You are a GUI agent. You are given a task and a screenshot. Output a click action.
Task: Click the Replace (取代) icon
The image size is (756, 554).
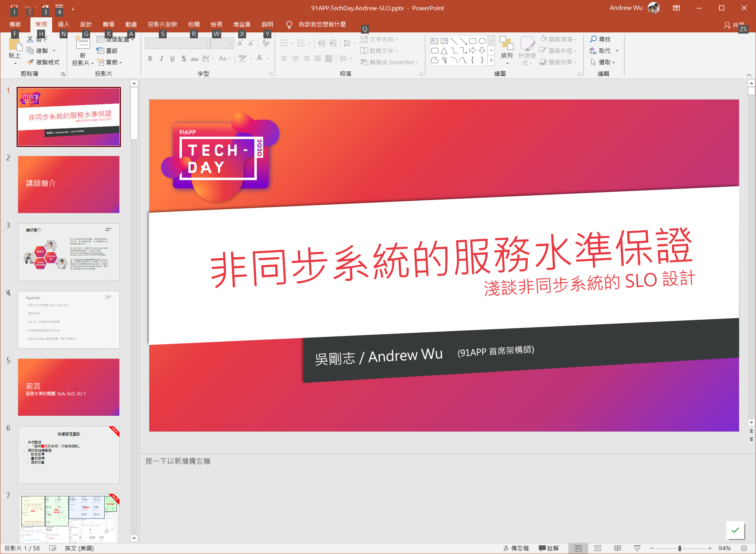point(593,51)
